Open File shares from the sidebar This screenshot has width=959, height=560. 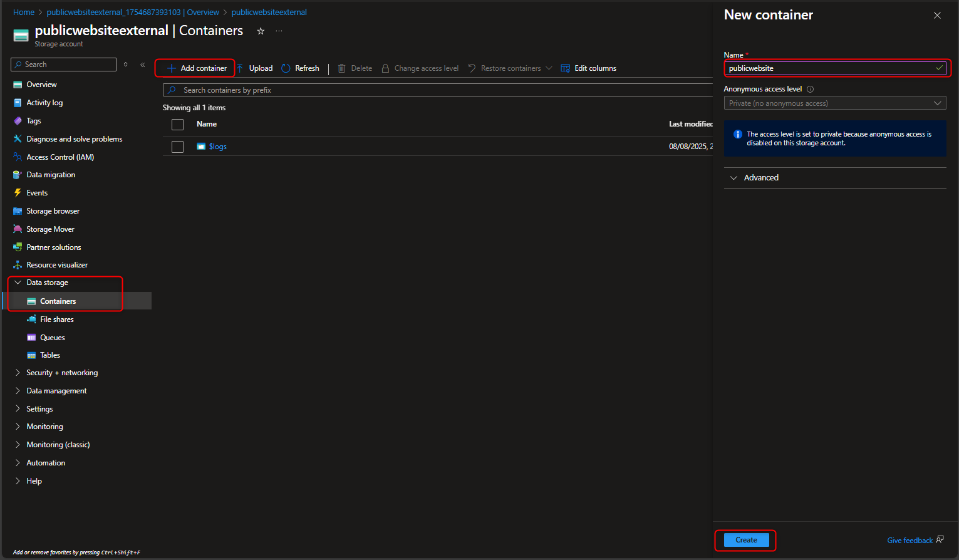click(x=56, y=319)
